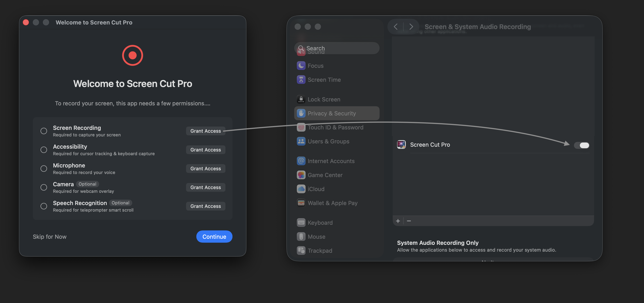Click the Optional badge next to Speech Recognition
This screenshot has height=303, width=644.
120,203
